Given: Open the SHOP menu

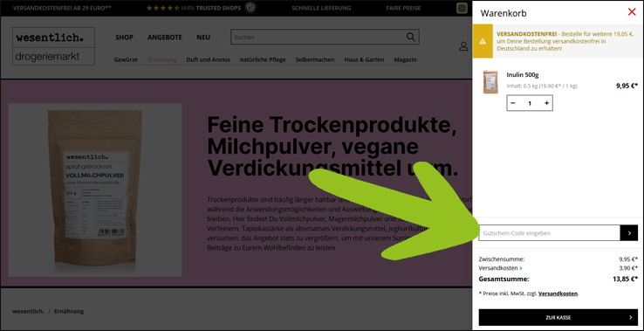Looking at the screenshot, I should [x=124, y=38].
